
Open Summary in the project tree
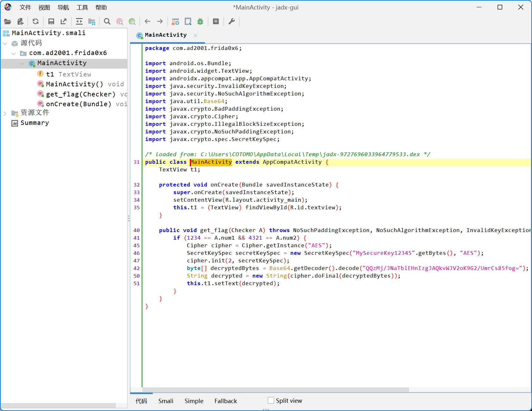[34, 123]
